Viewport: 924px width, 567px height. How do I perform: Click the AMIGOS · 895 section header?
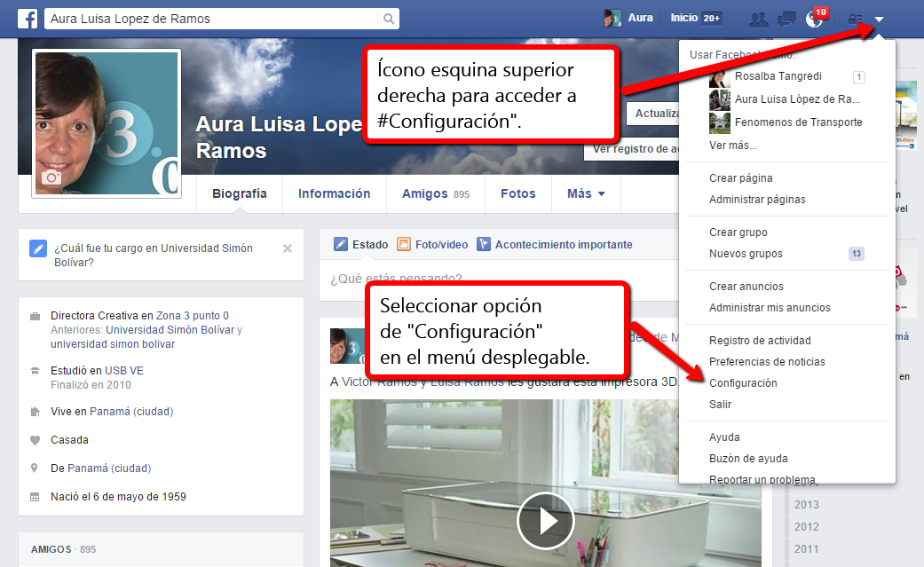(x=63, y=549)
